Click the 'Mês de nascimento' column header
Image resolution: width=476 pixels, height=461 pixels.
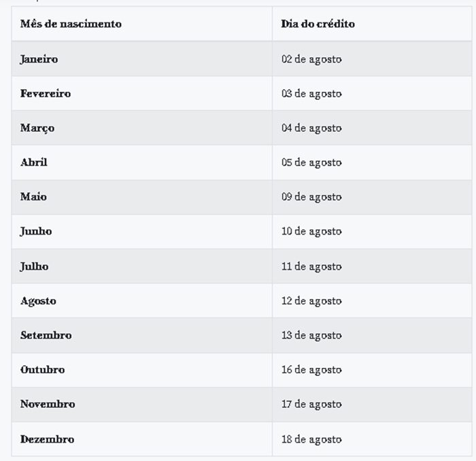coord(71,24)
